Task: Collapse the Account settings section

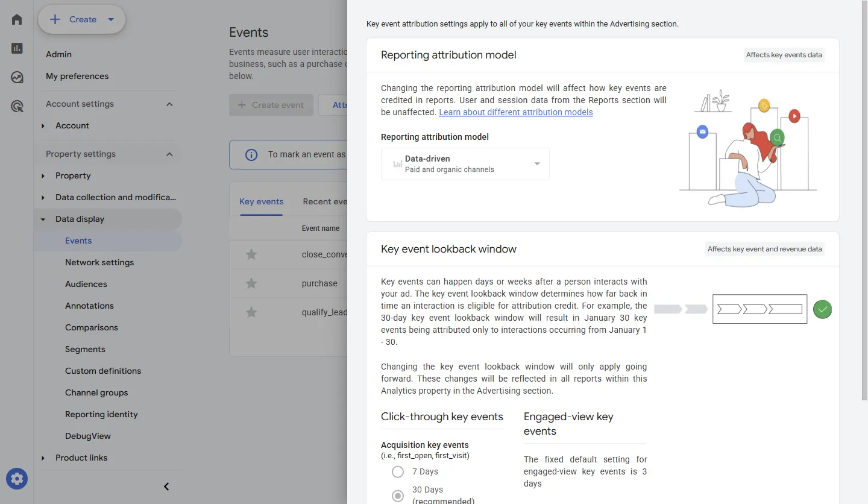Action: 169,104
